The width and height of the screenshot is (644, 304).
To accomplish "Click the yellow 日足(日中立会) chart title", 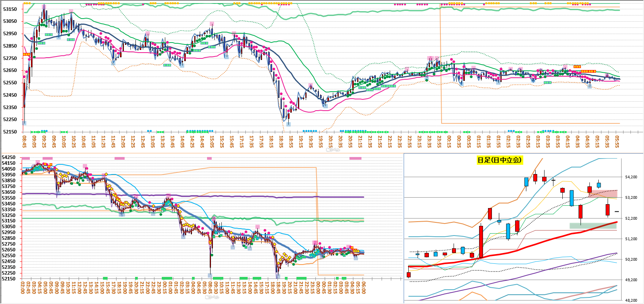I will [x=499, y=160].
